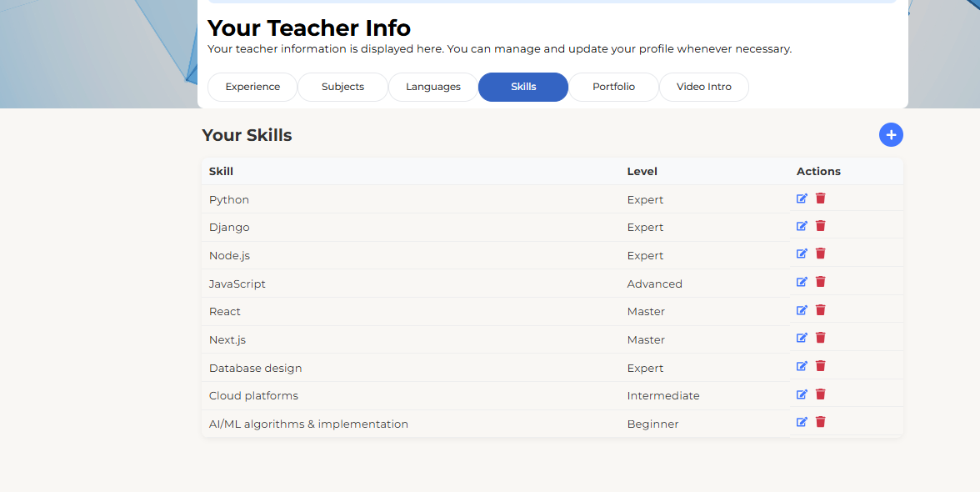Open the Portfolio tab
Image resolution: width=980 pixels, height=492 pixels.
pyautogui.click(x=613, y=87)
